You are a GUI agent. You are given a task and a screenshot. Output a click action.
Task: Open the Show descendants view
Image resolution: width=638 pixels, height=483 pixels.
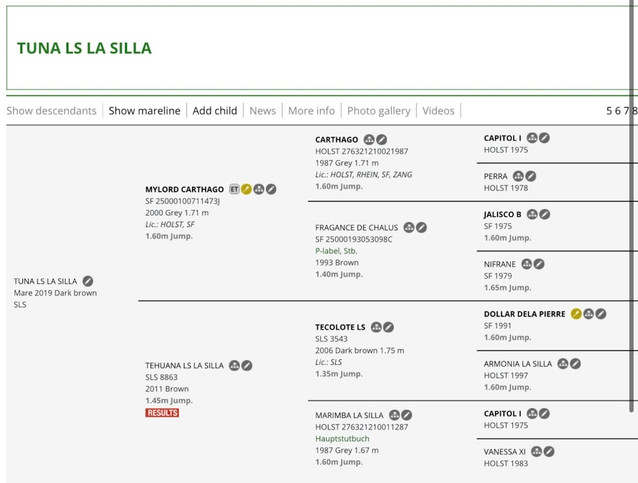(x=52, y=111)
